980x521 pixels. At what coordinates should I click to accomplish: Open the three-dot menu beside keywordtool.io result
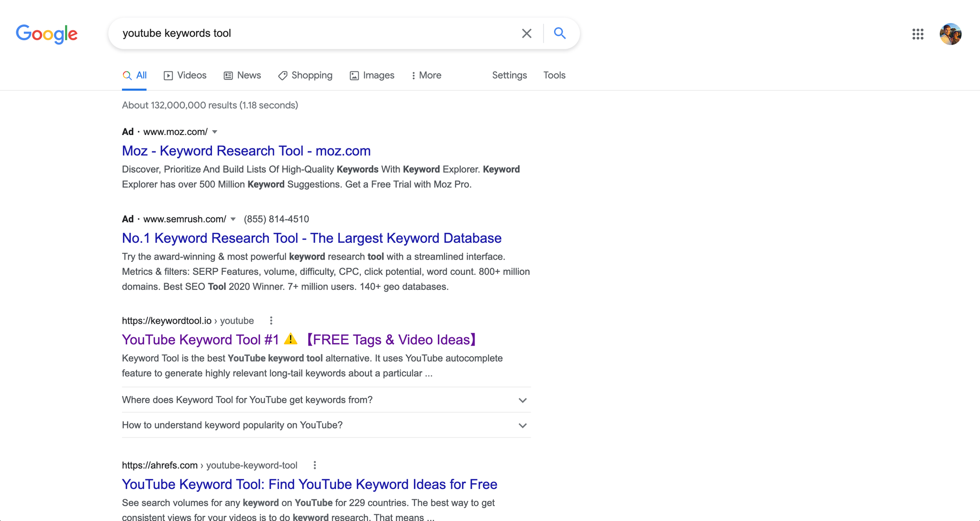pyautogui.click(x=271, y=321)
